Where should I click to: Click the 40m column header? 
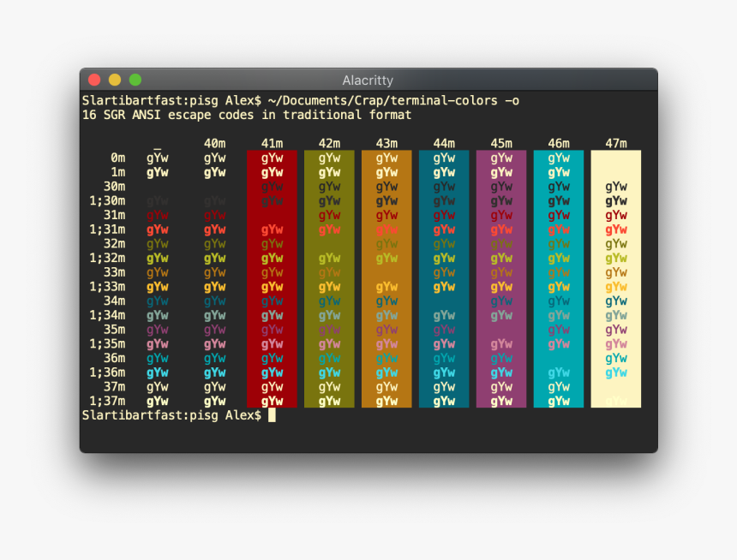215,143
